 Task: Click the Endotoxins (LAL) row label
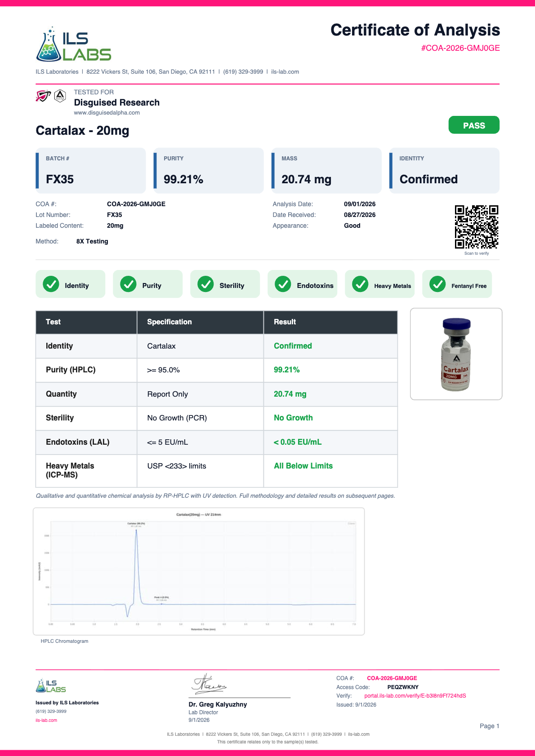tap(77, 442)
